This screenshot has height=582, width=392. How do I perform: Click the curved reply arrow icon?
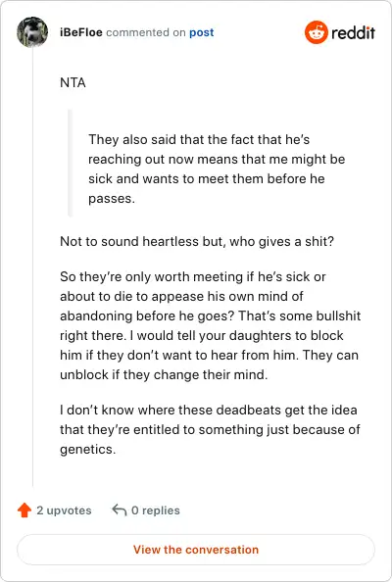(120, 510)
